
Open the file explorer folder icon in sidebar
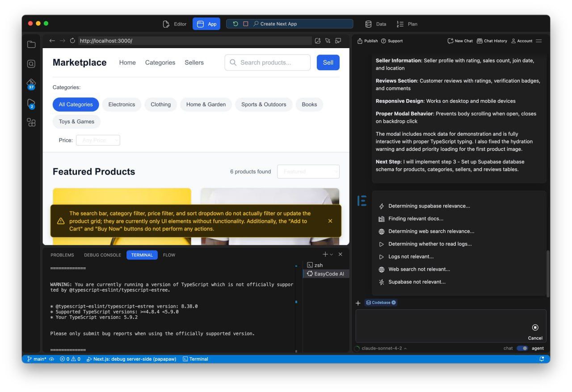31,44
